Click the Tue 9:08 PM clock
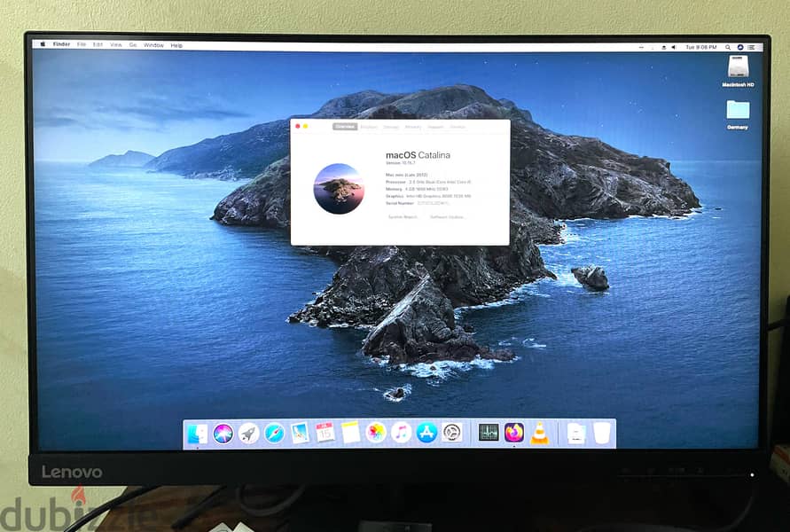The width and height of the screenshot is (790, 532). [700, 47]
